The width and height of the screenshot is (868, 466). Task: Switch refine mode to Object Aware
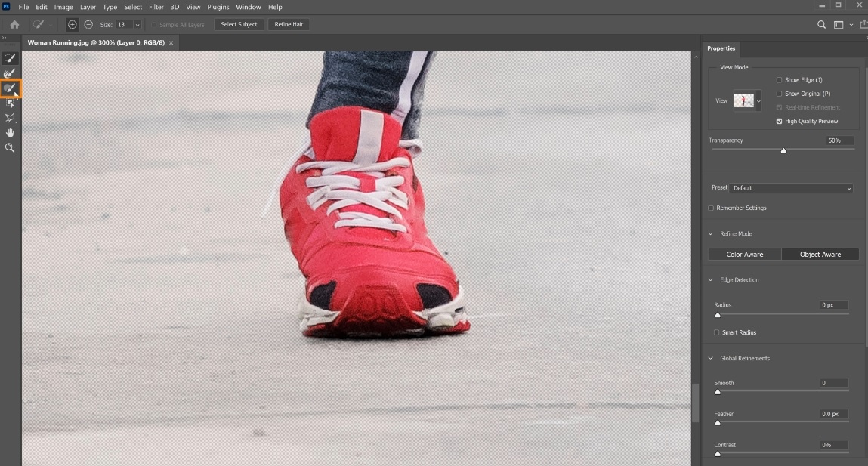(820, 255)
